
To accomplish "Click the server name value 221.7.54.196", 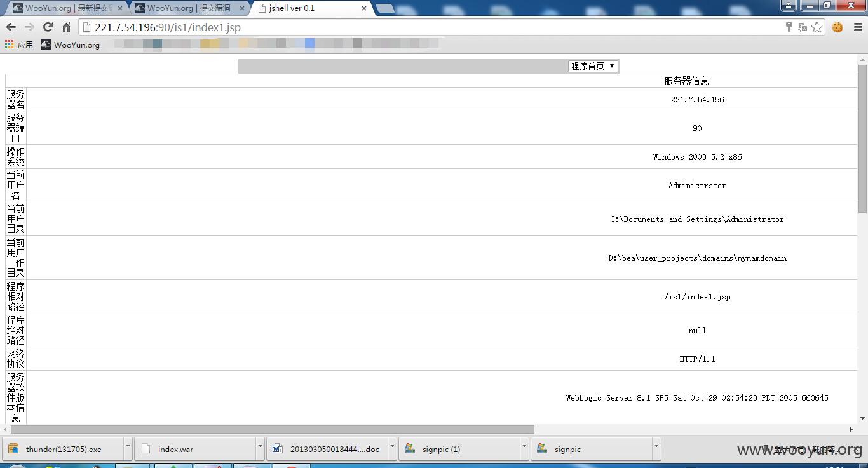I will pos(697,99).
